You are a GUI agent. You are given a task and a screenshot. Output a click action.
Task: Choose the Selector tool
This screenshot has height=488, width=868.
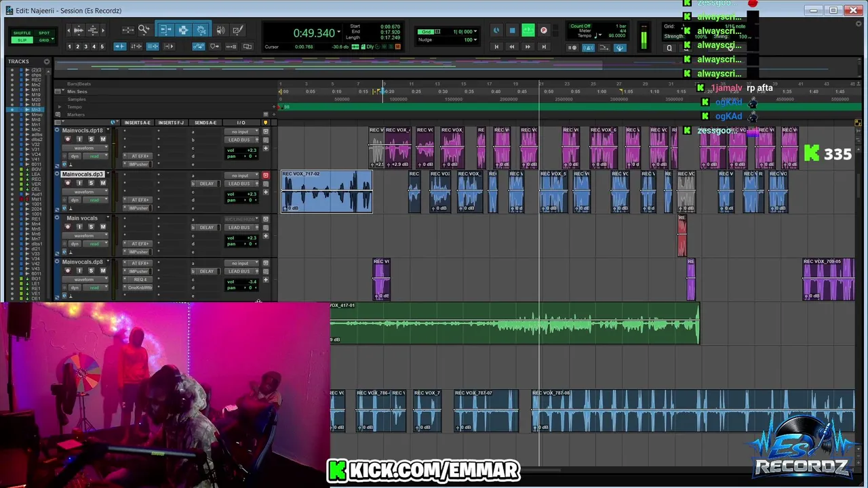pos(183,30)
